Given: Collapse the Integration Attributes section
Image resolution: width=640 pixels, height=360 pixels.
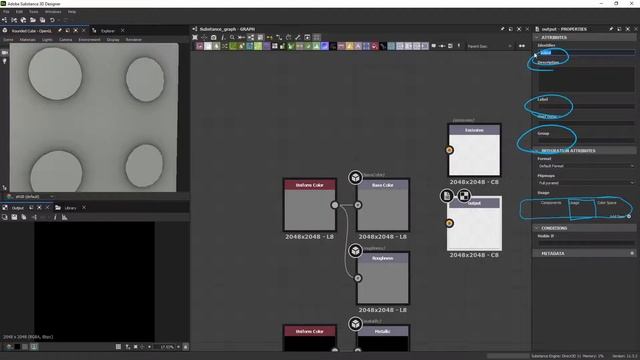Looking at the screenshot, I should (x=584, y=151).
